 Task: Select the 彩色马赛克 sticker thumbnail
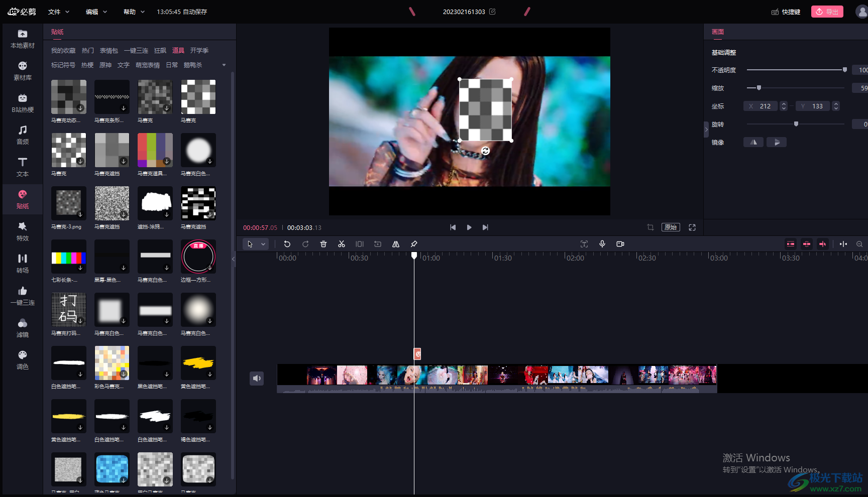(112, 363)
